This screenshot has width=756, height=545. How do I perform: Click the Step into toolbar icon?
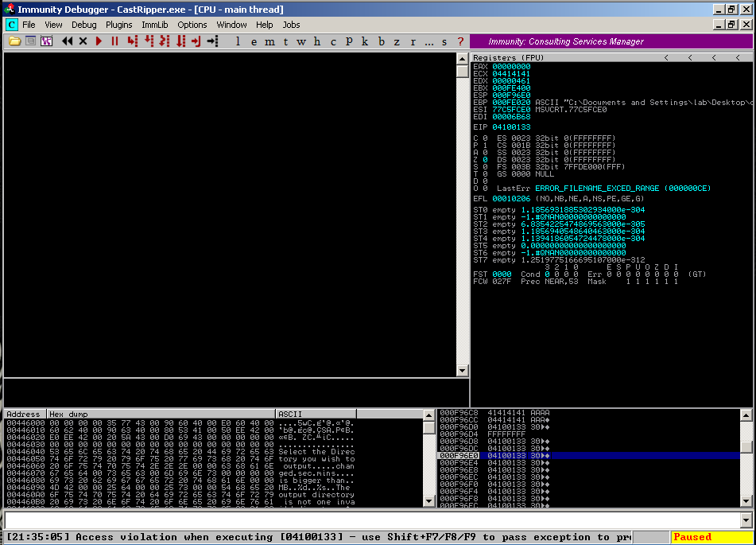click(133, 41)
